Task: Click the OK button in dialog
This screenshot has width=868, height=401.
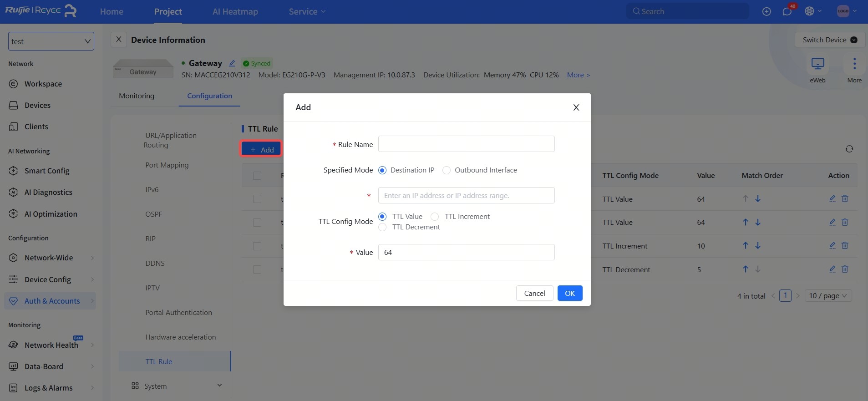Action: click(x=569, y=294)
